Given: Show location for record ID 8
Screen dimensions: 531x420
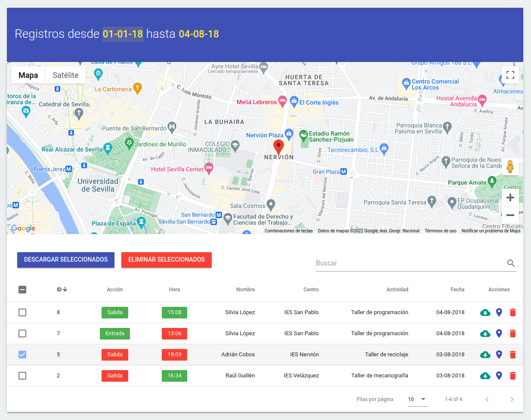Looking at the screenshot, I should [499, 312].
